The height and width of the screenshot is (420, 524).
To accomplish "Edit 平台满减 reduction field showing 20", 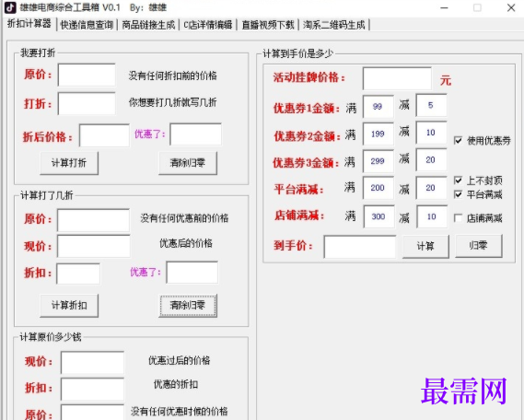I will coord(431,188).
